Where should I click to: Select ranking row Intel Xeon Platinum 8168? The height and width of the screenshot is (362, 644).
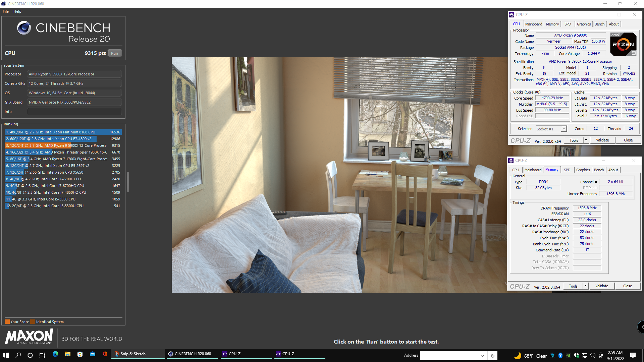tap(63, 132)
